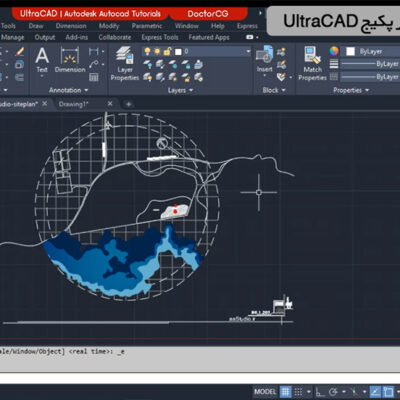Expand the Annotation panel

[68, 90]
